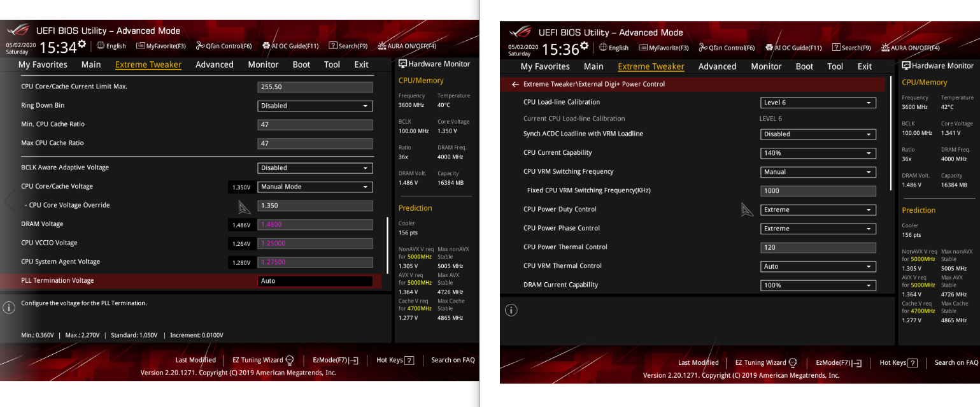Open CPU Power Phase Control dropdown

818,229
